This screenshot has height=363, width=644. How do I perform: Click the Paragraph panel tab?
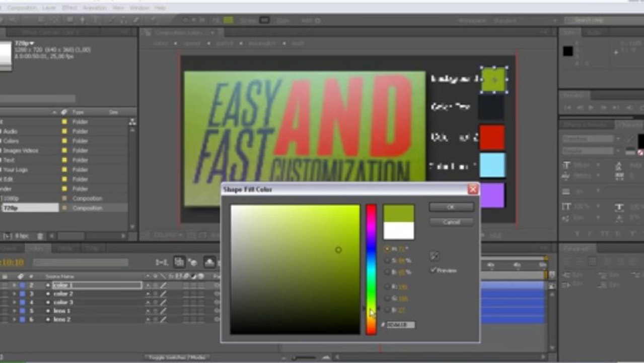pos(577,248)
